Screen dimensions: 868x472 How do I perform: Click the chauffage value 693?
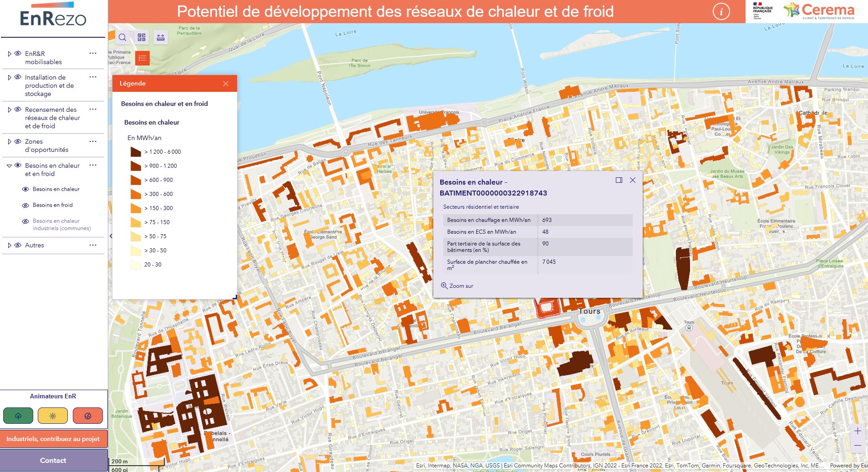click(x=547, y=220)
